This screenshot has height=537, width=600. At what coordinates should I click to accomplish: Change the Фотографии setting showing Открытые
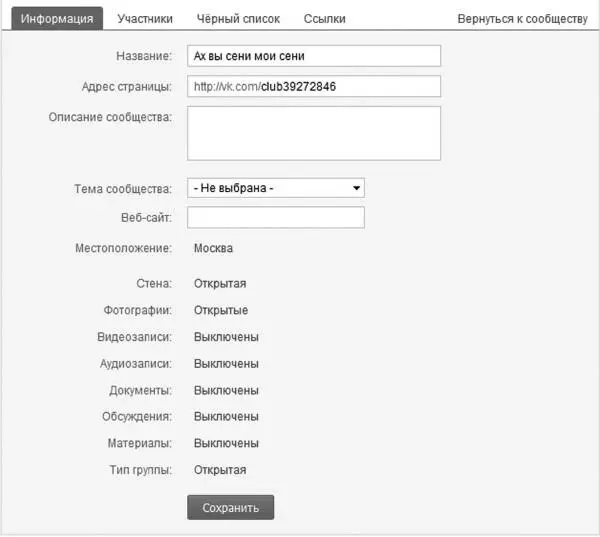pos(221,310)
